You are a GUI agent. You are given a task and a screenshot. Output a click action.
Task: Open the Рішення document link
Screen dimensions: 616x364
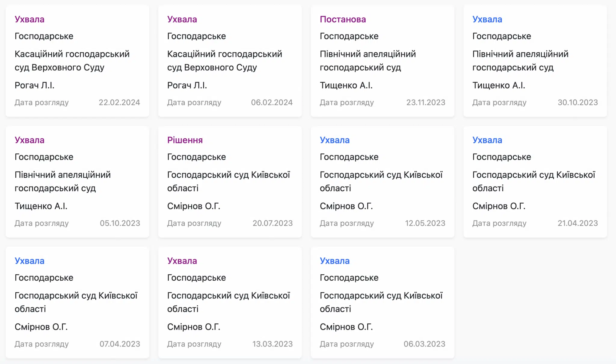click(x=185, y=140)
